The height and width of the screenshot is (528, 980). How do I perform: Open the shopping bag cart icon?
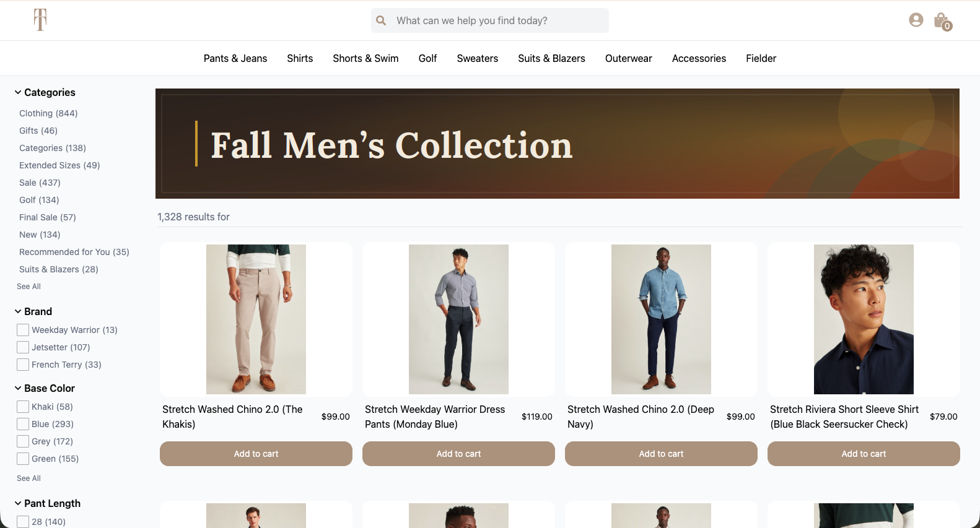coord(943,22)
